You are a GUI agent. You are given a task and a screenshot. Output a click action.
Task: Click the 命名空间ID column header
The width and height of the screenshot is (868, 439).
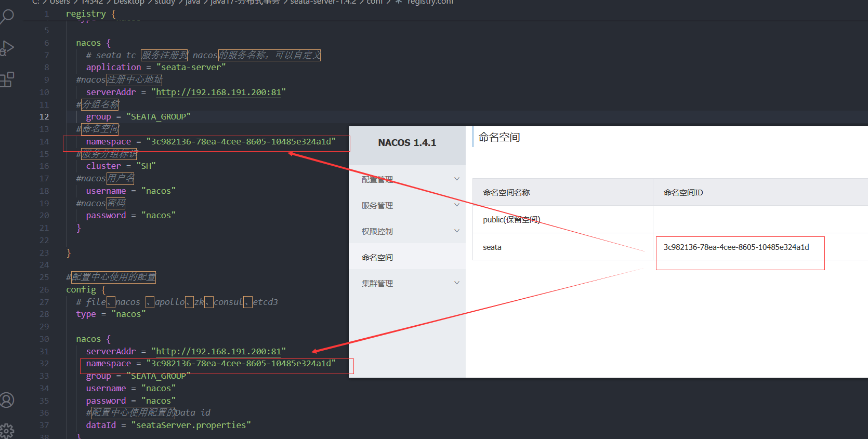click(683, 192)
